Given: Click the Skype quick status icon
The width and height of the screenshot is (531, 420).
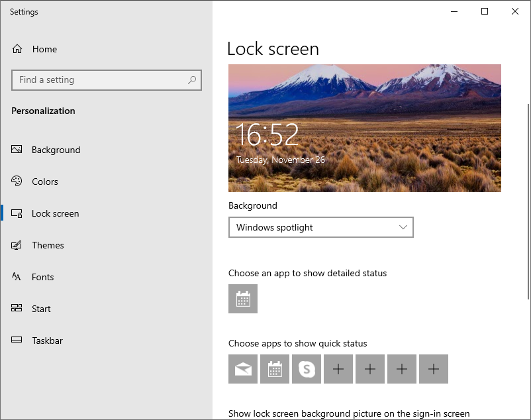Looking at the screenshot, I should (307, 369).
